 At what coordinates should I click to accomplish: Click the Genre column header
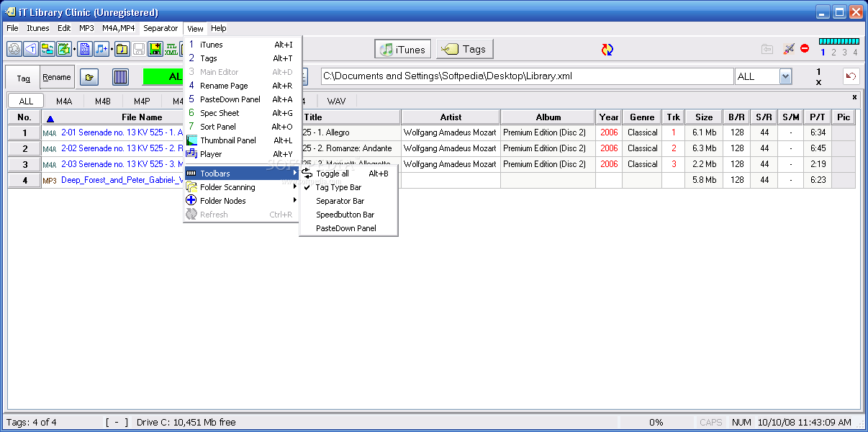tap(642, 117)
